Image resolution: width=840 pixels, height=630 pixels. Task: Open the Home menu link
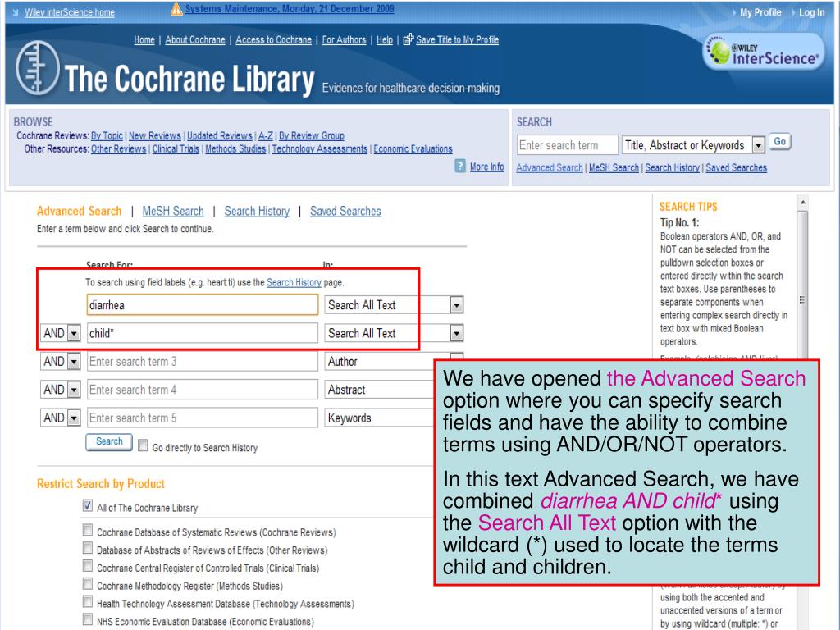(144, 39)
